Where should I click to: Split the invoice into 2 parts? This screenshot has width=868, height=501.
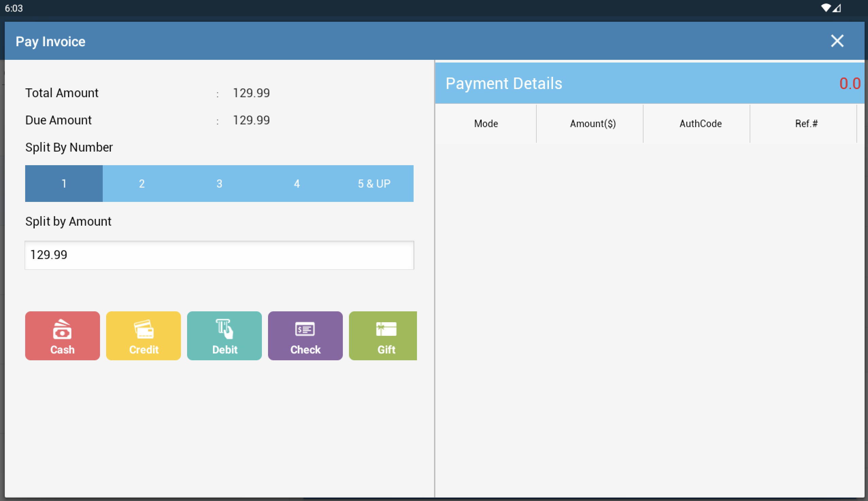pyautogui.click(x=141, y=184)
